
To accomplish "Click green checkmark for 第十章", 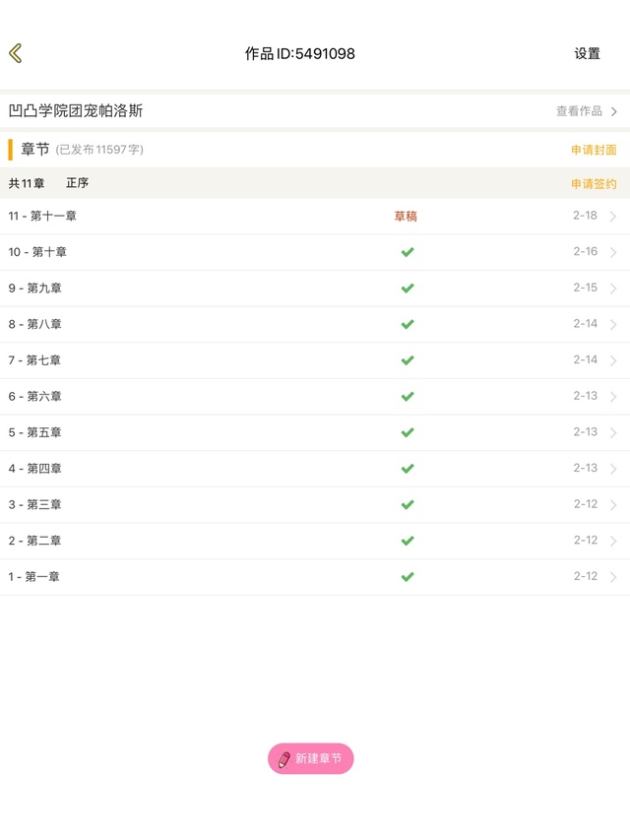I will point(408,252).
